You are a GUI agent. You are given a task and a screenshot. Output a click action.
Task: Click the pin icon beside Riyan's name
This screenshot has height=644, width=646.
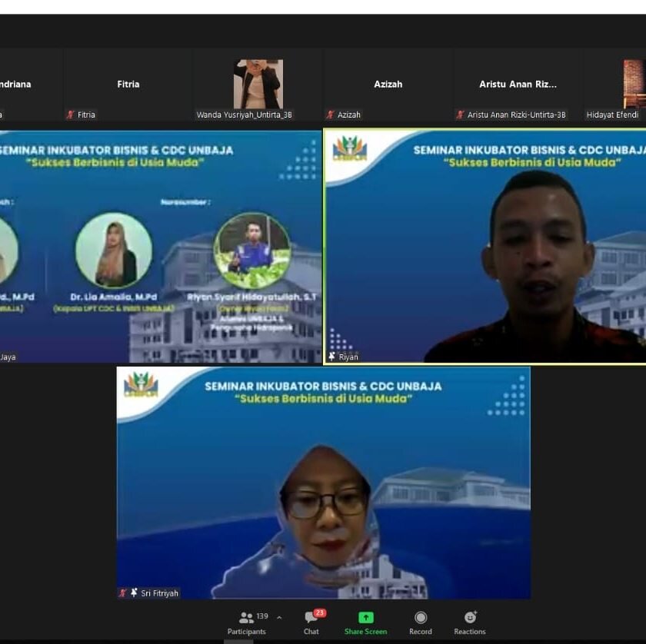[x=332, y=357]
